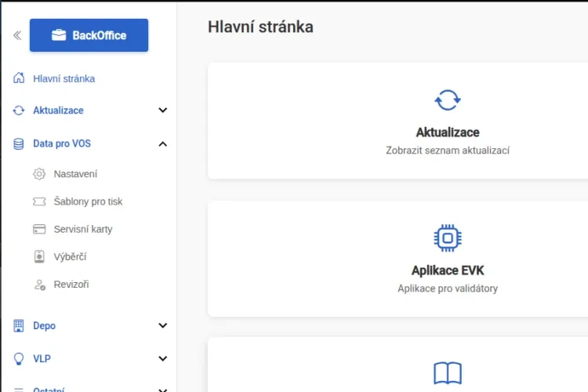Click the database icon beside Data pro VOS
588x392 pixels.
coord(19,143)
